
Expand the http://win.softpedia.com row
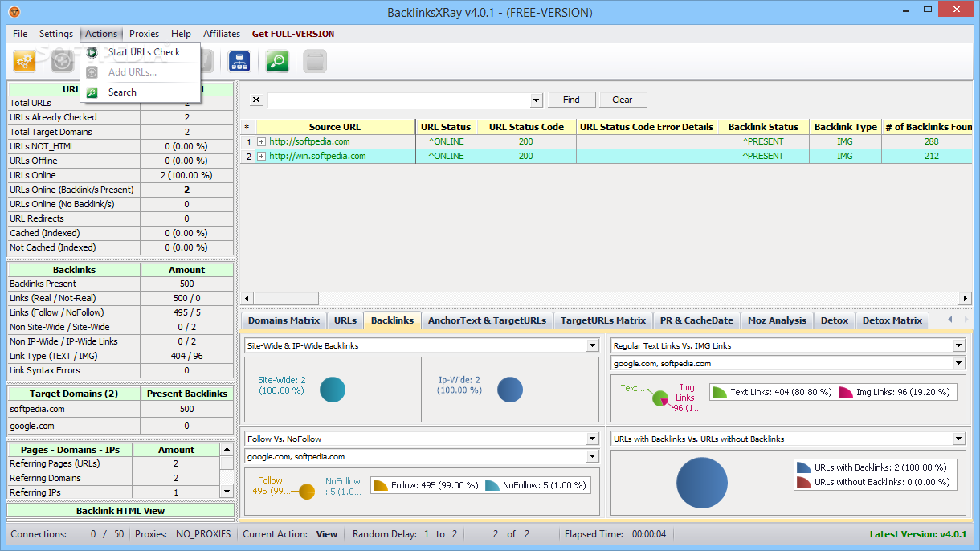pos(262,156)
